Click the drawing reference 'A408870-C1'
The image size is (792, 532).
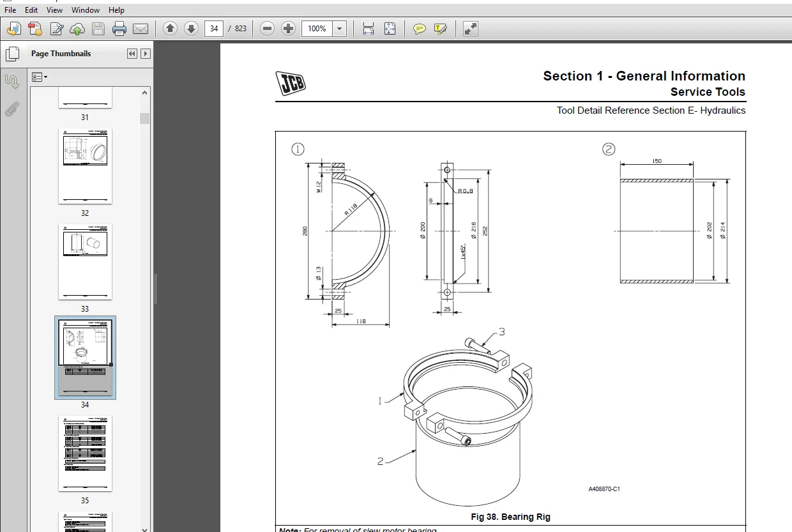point(604,489)
